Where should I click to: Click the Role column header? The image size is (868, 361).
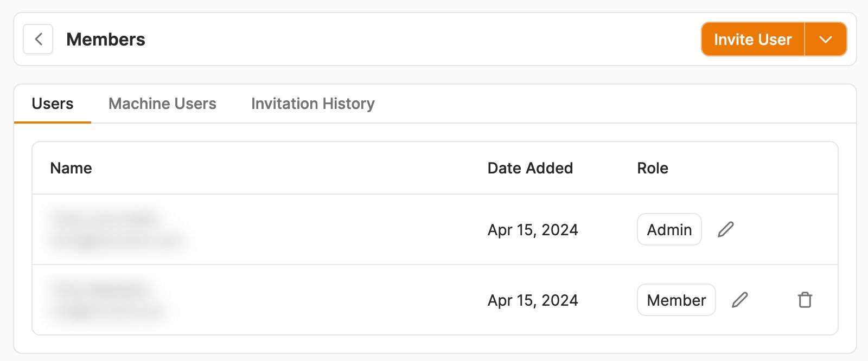point(653,168)
